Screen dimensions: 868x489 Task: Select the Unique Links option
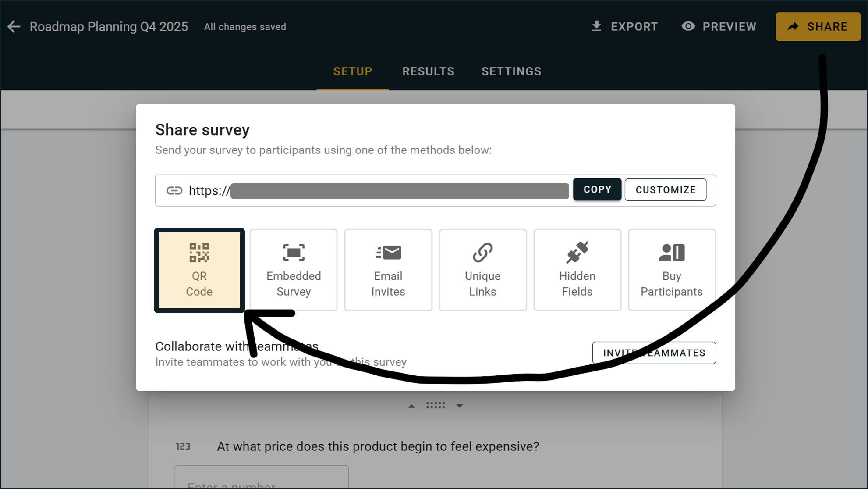point(482,270)
